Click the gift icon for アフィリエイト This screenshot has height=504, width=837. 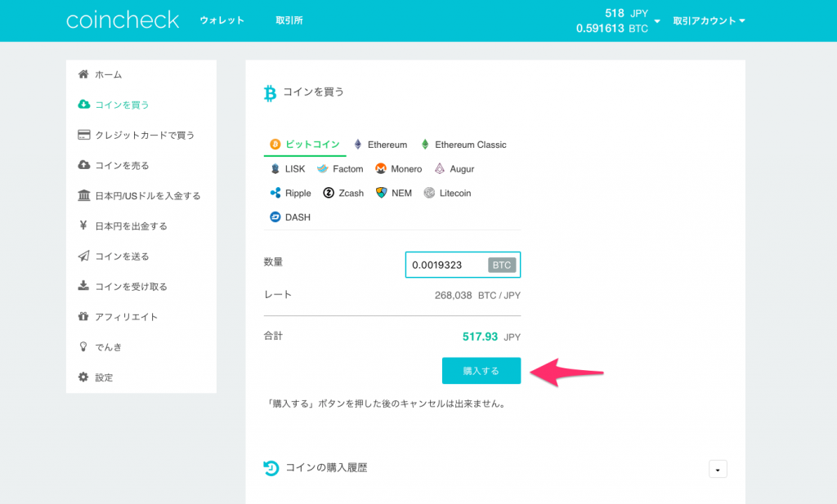click(83, 316)
